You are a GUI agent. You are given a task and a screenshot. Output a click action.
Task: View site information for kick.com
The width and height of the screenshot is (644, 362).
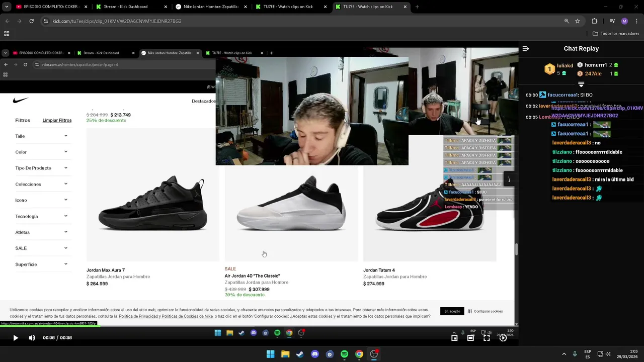46,21
